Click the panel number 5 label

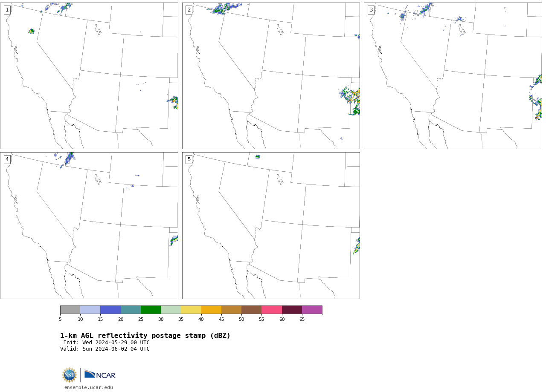tap(189, 159)
